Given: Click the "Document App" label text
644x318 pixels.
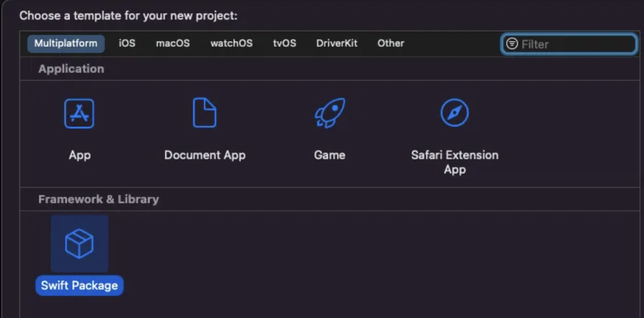Looking at the screenshot, I should 205,155.
